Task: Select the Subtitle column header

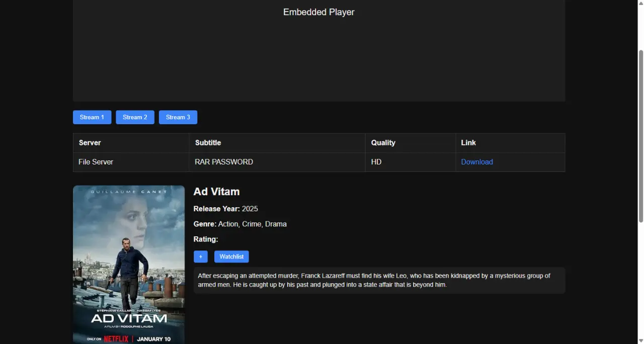Action: [x=277, y=143]
